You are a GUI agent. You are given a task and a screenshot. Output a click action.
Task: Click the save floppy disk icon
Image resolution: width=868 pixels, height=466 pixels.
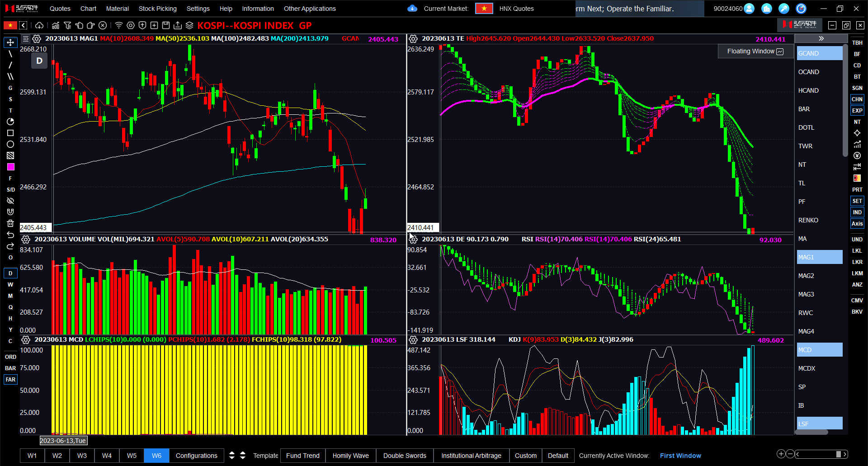click(x=166, y=25)
